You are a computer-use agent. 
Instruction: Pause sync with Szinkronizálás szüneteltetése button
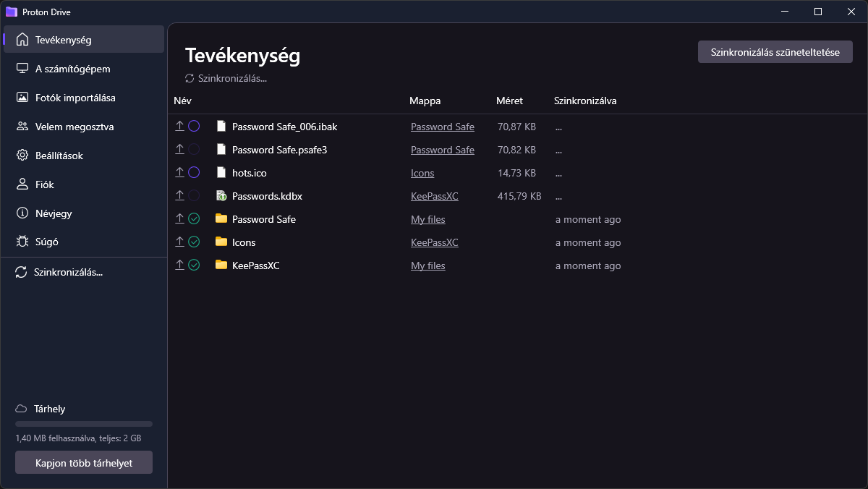[775, 52]
